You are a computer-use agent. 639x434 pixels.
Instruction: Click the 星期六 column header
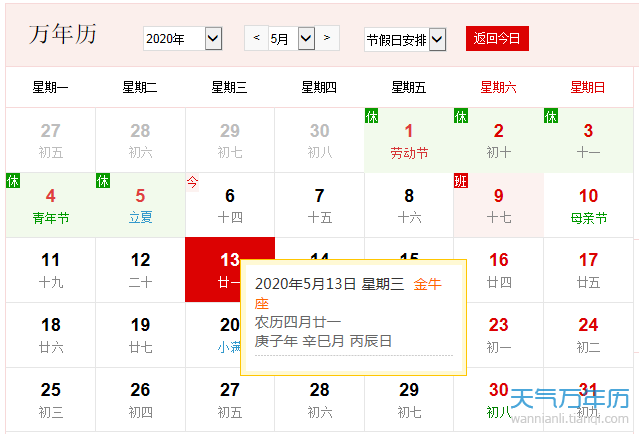tap(498, 87)
